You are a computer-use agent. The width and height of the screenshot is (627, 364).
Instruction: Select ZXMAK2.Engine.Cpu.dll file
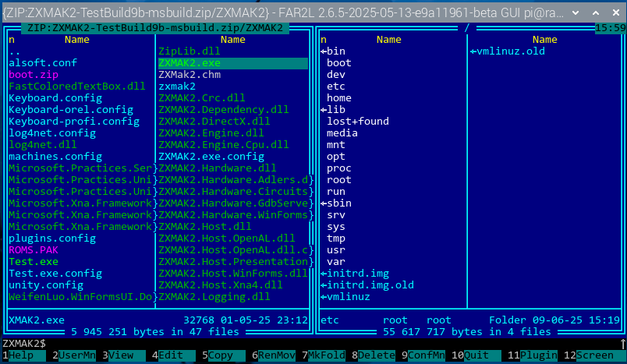coord(224,145)
